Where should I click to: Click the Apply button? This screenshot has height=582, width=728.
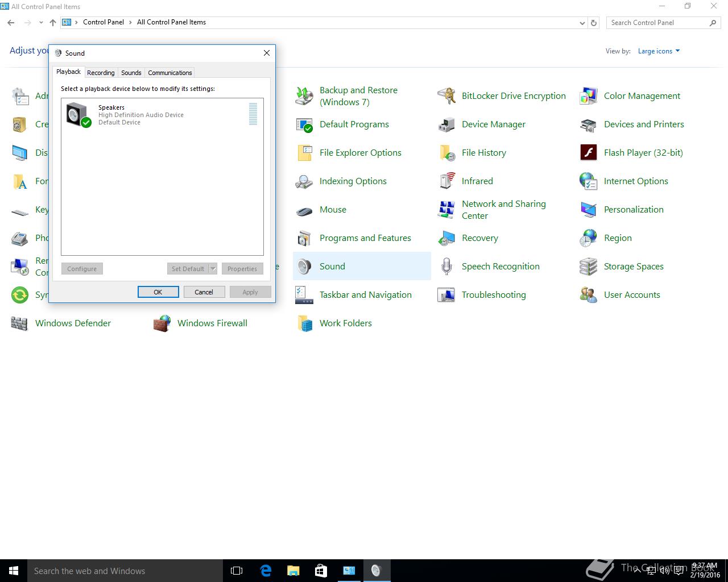250,292
